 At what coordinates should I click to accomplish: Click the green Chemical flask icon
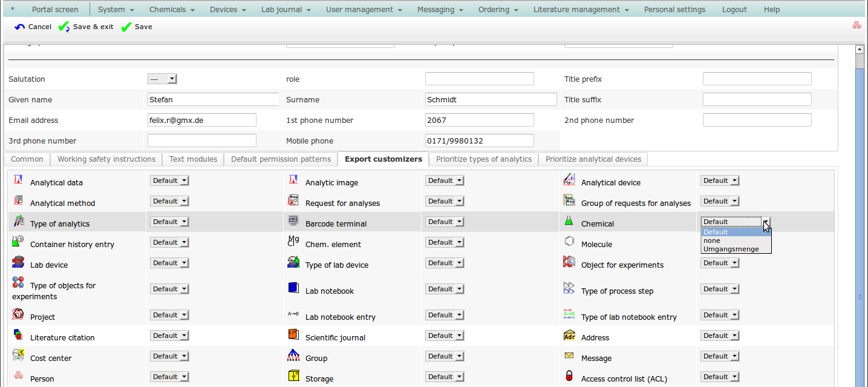point(569,222)
